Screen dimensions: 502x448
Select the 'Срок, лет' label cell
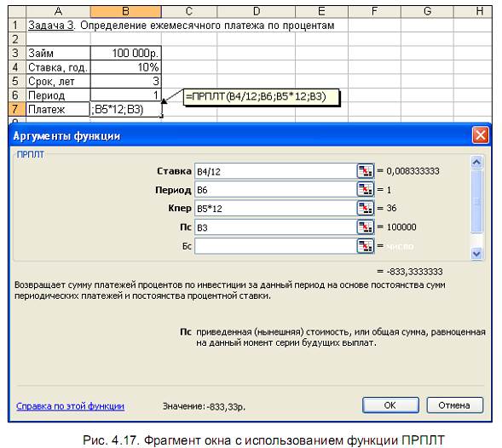[x=58, y=81]
